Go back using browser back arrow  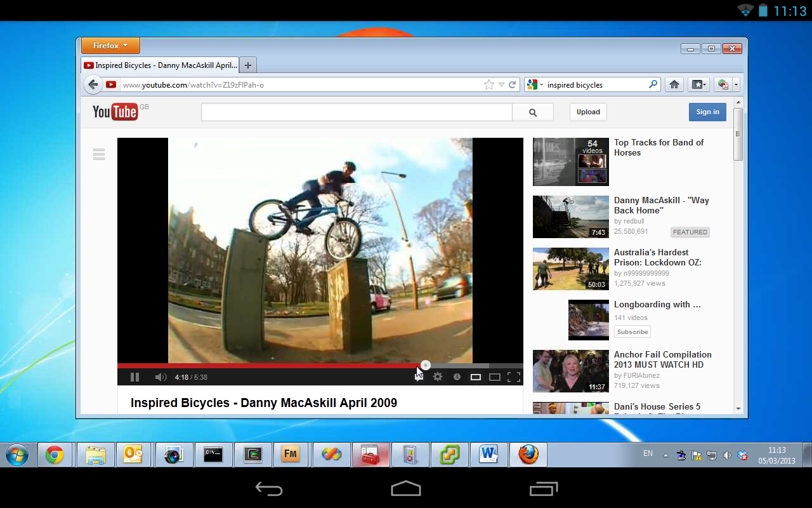[93, 84]
